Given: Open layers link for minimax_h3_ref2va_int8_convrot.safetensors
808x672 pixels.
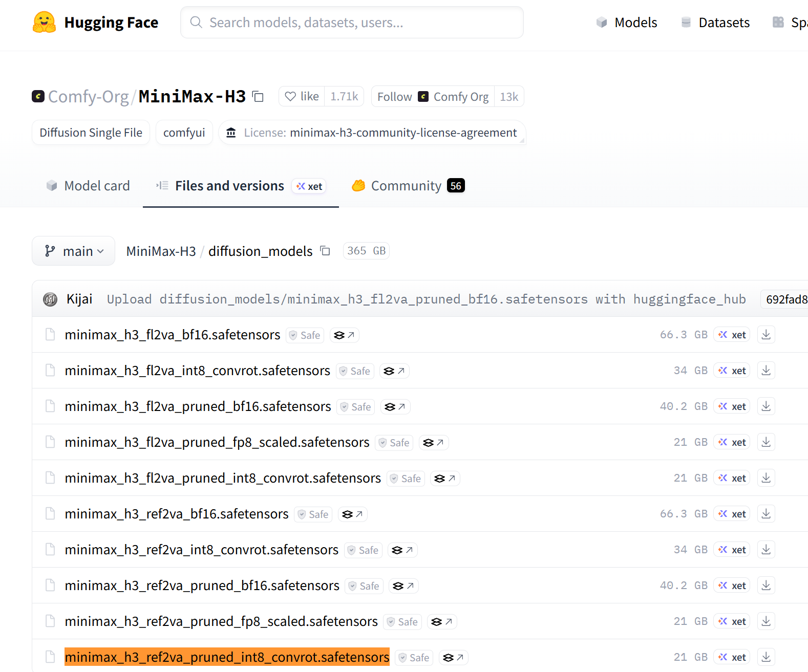Looking at the screenshot, I should [x=402, y=550].
